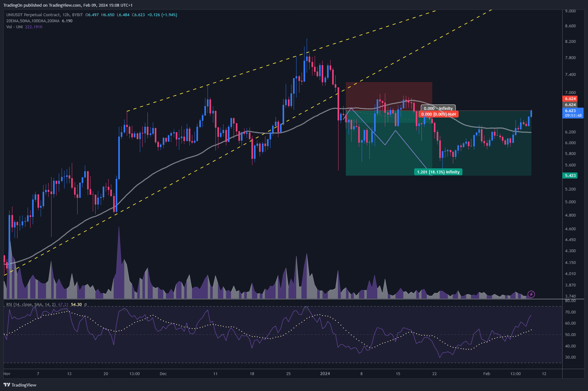The image size is (588, 391).
Task: Click the 'Nov' date on time axis
Action: (7, 374)
